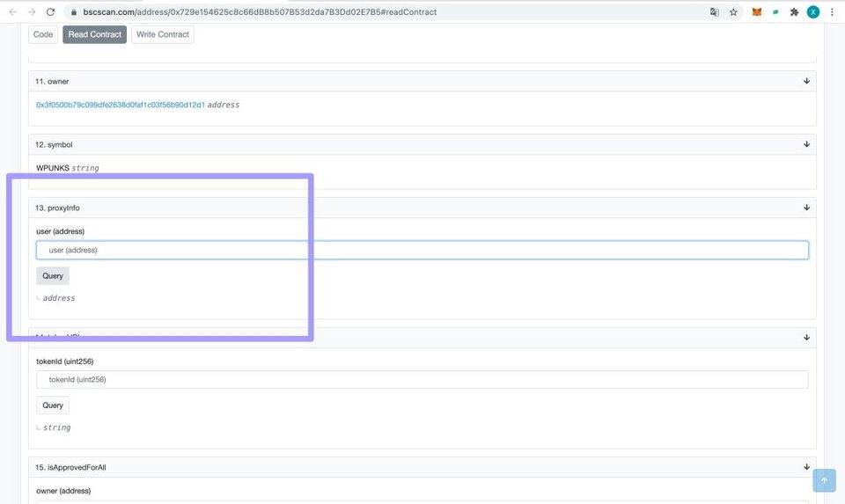Bookmark this page with the star

click(x=733, y=12)
